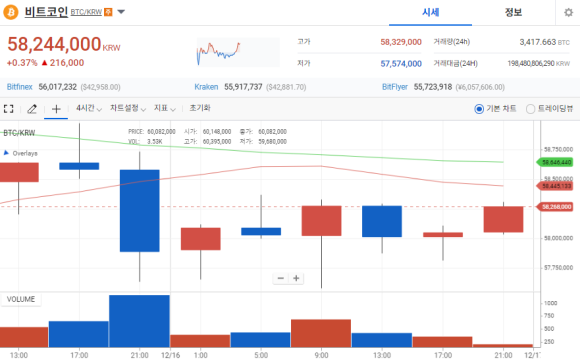
Task: Select the pencil drawing tool
Action: click(32, 109)
